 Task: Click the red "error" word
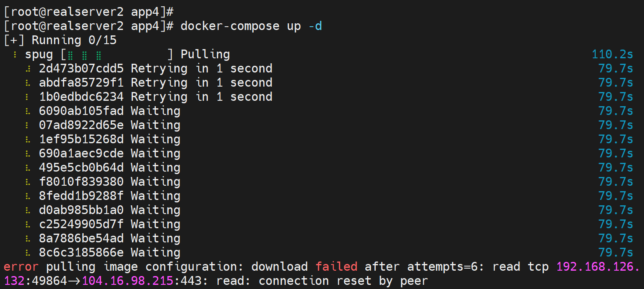coord(21,267)
